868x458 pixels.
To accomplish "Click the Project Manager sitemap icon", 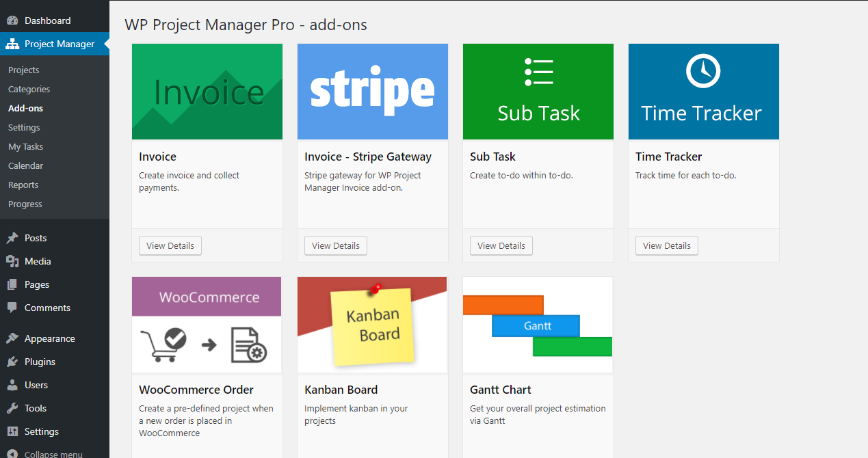I will pos(12,44).
